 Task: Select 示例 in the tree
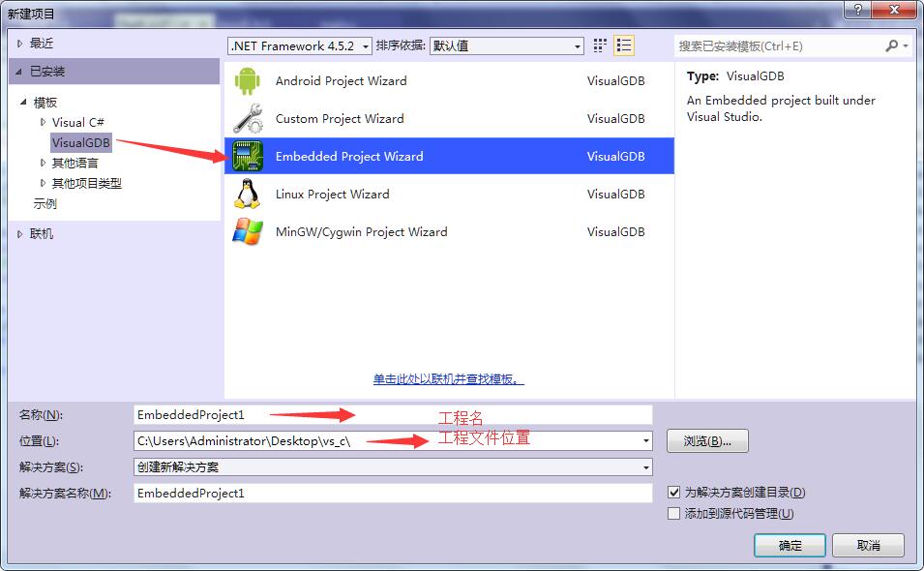pyautogui.click(x=45, y=204)
